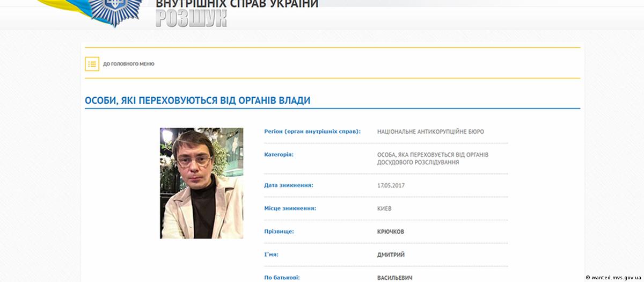Open the ДО ГОЛОВНОГО МЕНЮ link
This screenshot has width=644, height=282.
[x=128, y=64]
